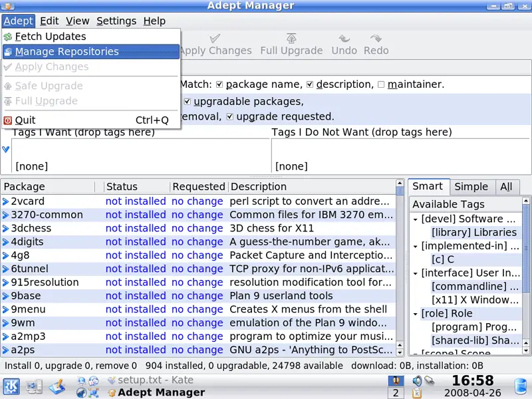Click the Manage Repositories menu icon
The width and height of the screenshot is (532, 399).
8,52
